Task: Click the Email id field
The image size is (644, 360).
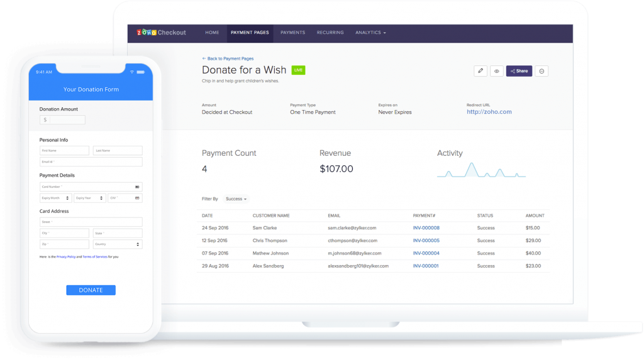Action: click(91, 161)
